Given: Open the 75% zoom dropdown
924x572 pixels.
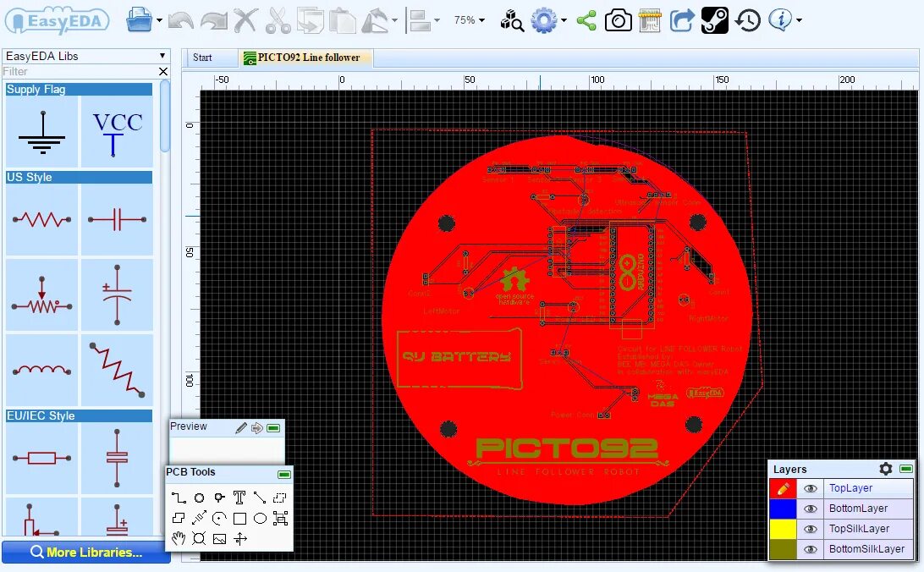Looking at the screenshot, I should 469,20.
